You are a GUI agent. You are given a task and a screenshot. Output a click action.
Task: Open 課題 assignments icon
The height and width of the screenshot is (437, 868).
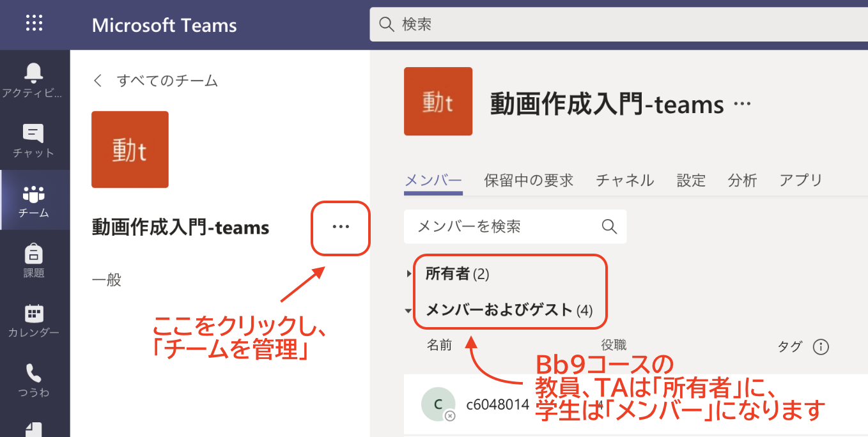[33, 254]
